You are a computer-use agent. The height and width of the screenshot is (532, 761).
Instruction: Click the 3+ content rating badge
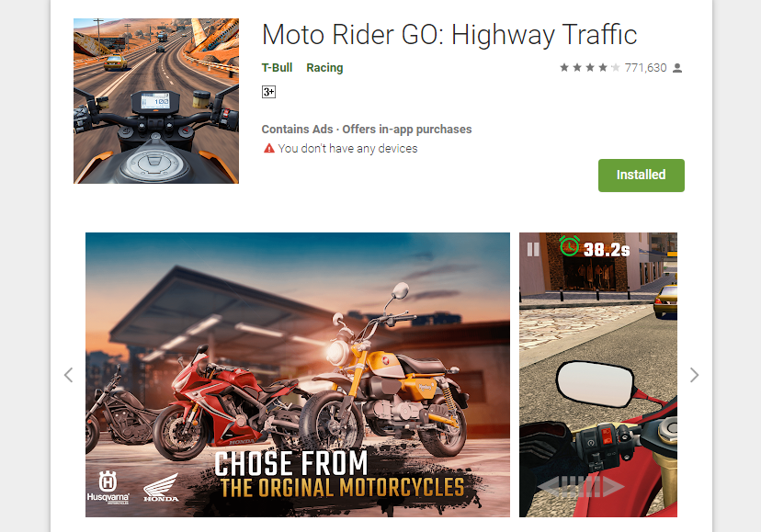tap(268, 92)
